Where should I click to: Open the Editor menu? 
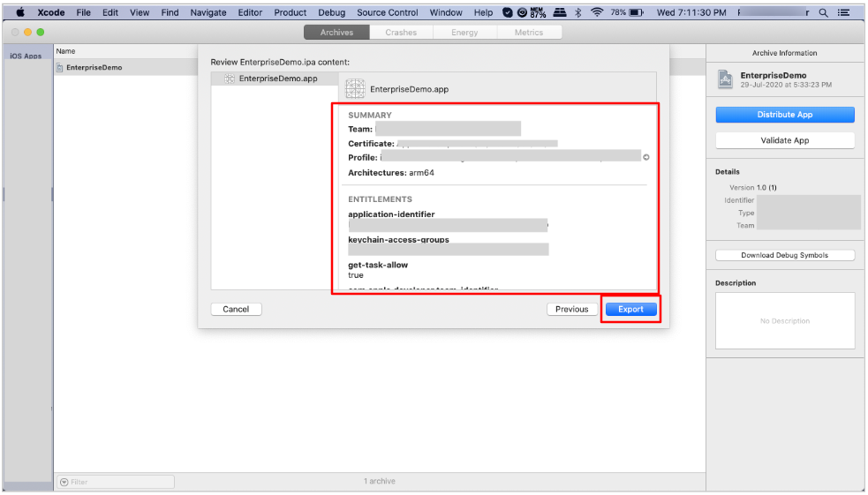tap(250, 12)
